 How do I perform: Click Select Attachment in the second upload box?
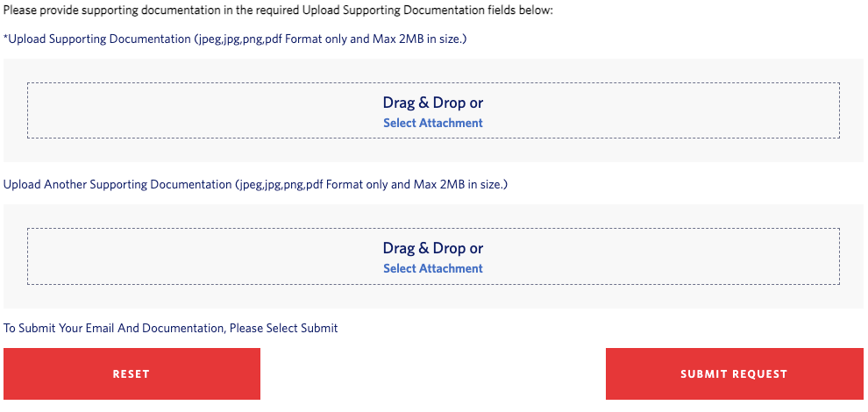pyautogui.click(x=433, y=269)
